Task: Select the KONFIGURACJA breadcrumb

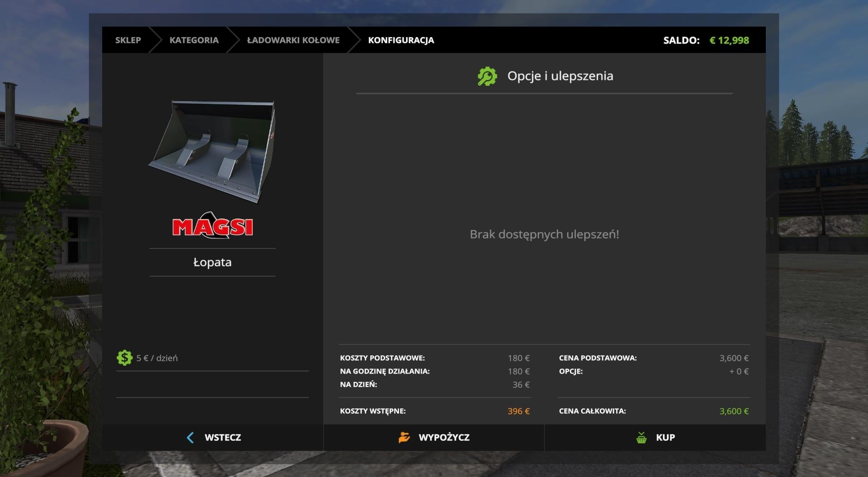Action: pyautogui.click(x=401, y=40)
